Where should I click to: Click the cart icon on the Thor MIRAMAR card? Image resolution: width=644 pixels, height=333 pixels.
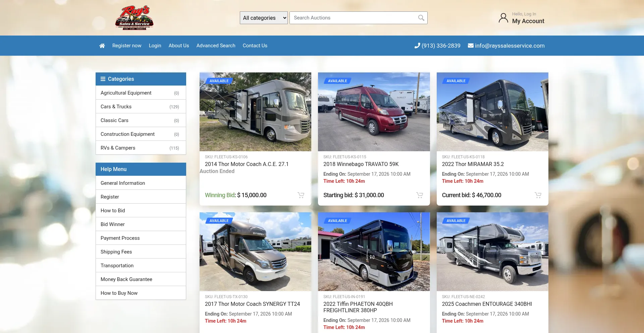(x=538, y=195)
